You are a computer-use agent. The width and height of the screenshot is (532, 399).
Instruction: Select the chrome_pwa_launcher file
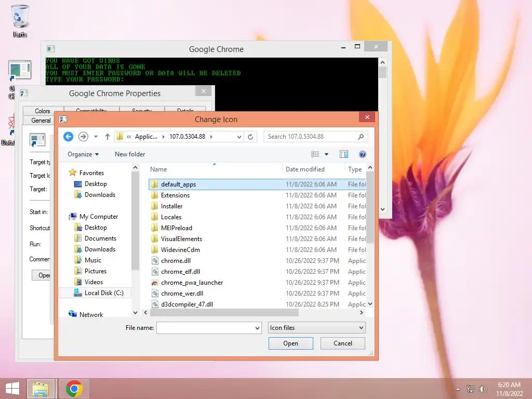192,282
